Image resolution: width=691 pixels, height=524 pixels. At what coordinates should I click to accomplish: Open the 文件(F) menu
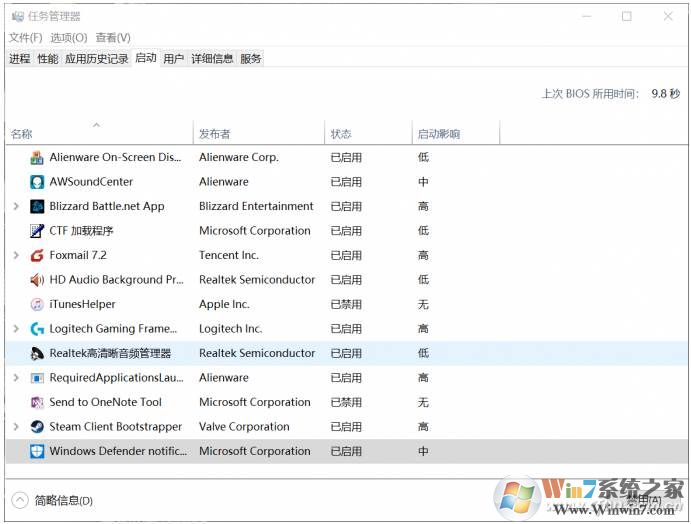pos(25,38)
